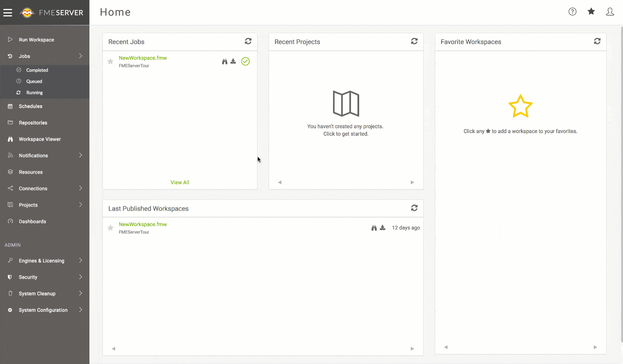Click the large yellow star icon
Viewport: 623px width, 364px height.
click(521, 106)
